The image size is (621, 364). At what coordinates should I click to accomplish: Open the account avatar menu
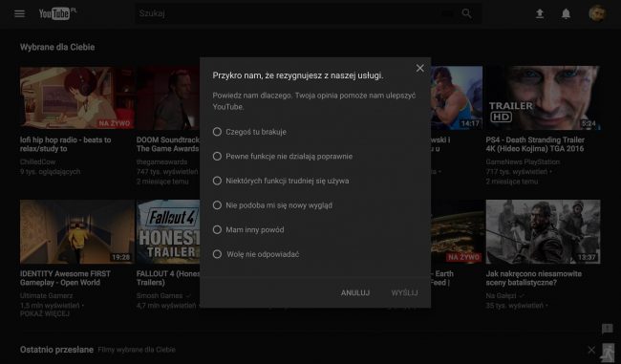coord(597,14)
